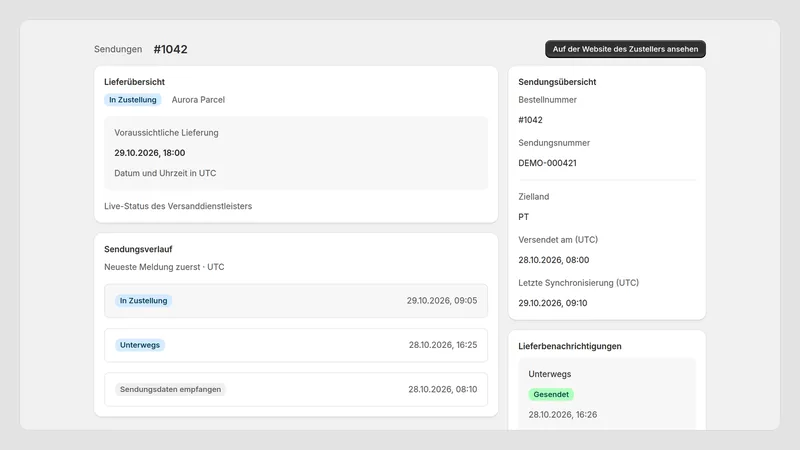Click the 'Zielland' label
This screenshot has width=800, height=450.
point(534,196)
